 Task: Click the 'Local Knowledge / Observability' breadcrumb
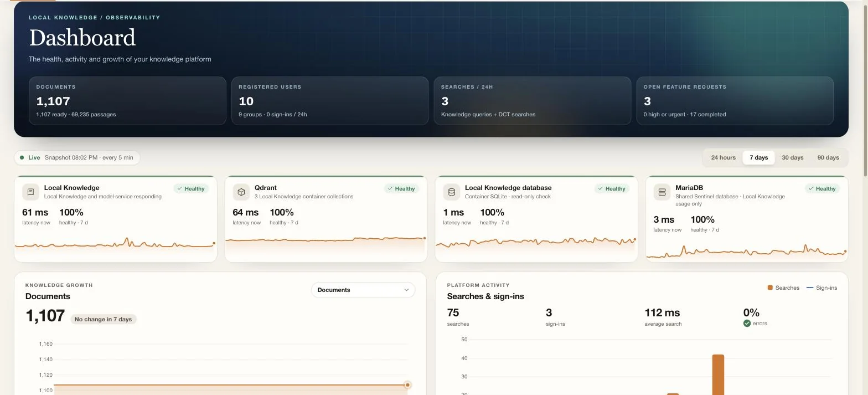point(95,17)
